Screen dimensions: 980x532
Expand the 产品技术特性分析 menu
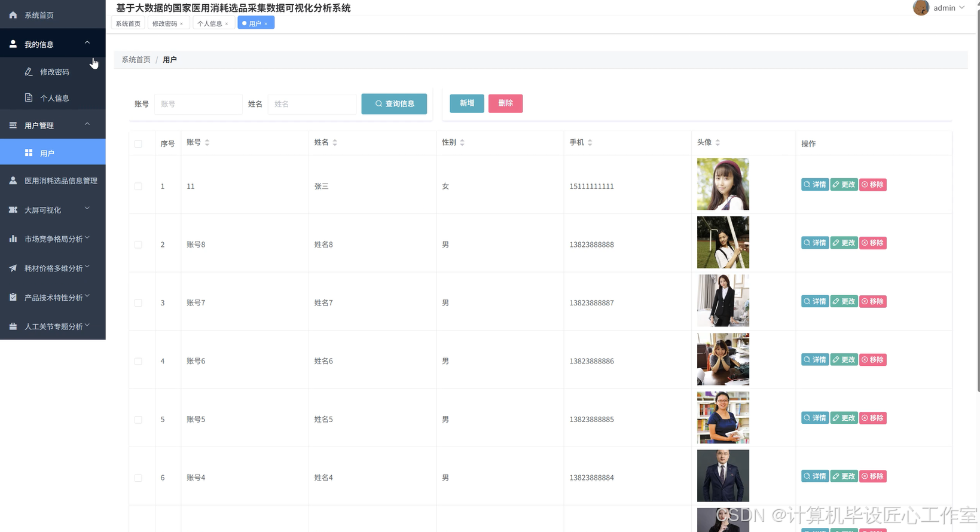87,296
